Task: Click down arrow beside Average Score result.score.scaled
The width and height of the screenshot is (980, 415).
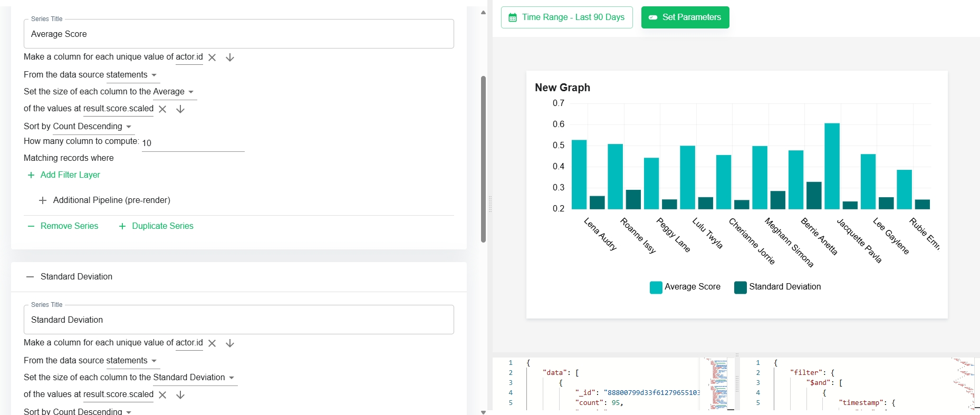Action: pos(180,109)
